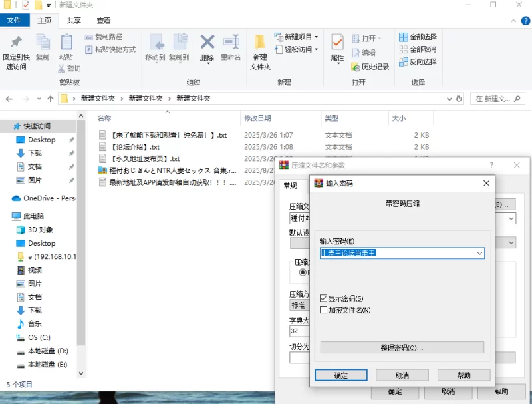532x404 pixels.
Task: Toggle the Show password (显示密码) checkbox
Action: [324, 298]
